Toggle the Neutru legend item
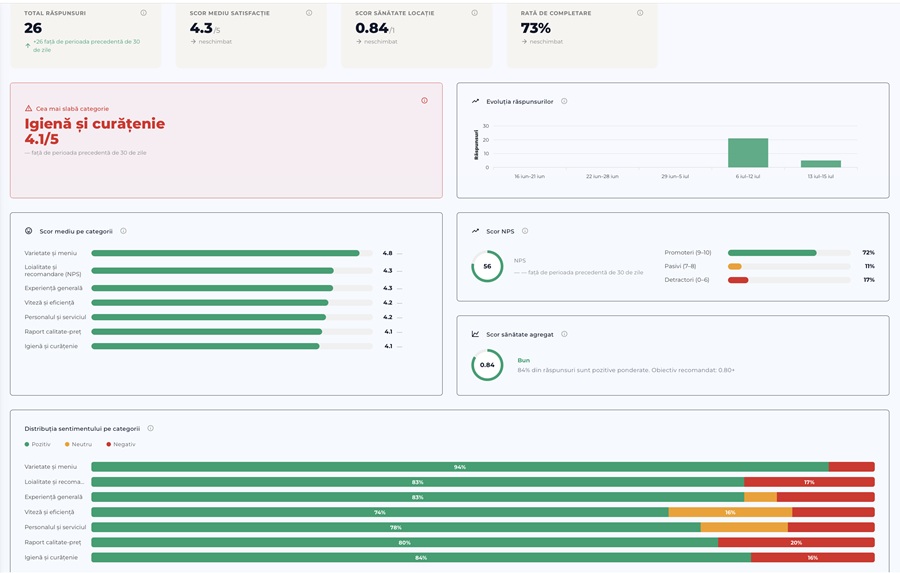900x573 pixels. [78, 444]
